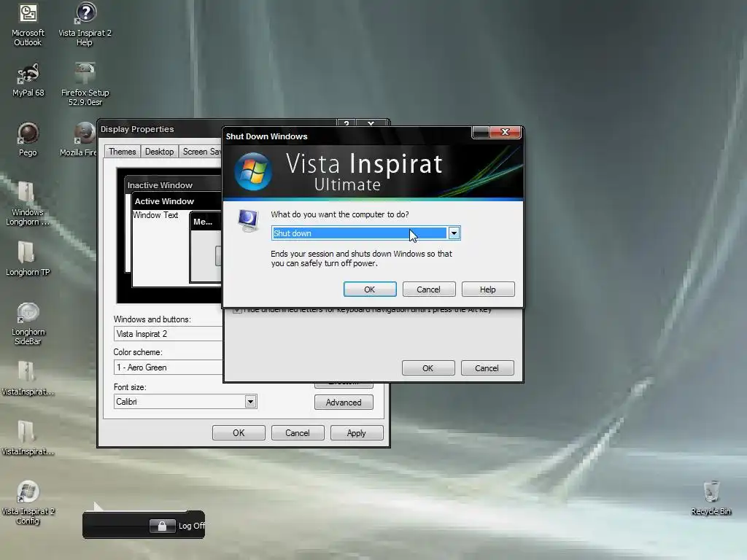Select the MyPal 68 desktop icon
747x560 pixels.
pos(28,79)
